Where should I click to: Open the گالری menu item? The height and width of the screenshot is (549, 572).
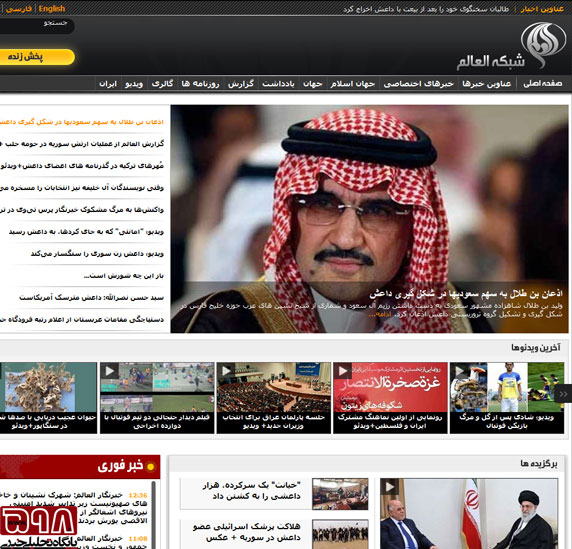click(162, 84)
